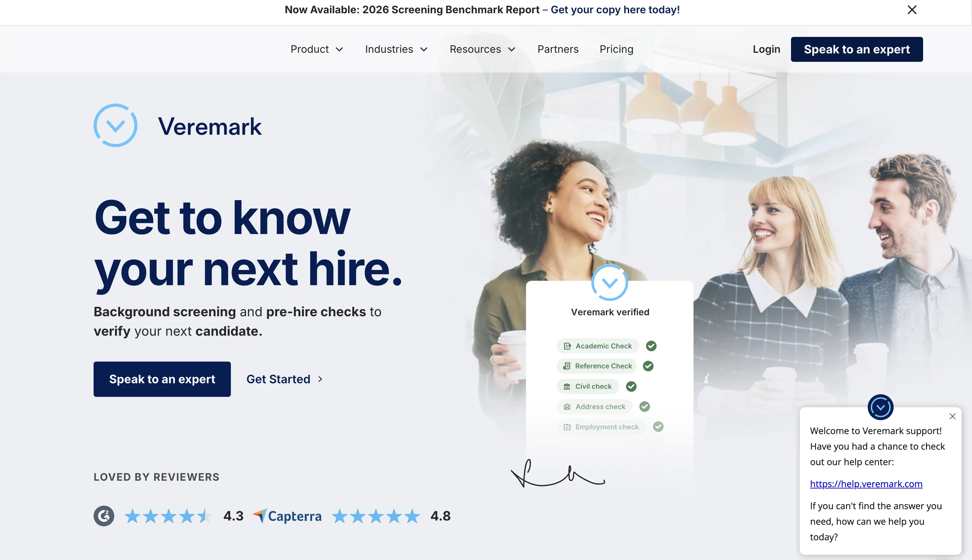Click the Reference Check green checkmark

648,366
